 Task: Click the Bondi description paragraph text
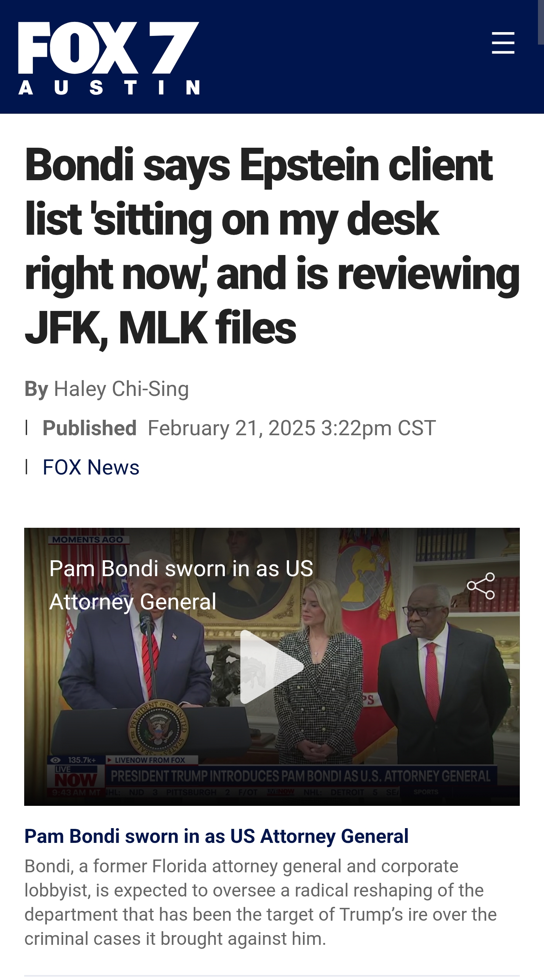click(260, 902)
